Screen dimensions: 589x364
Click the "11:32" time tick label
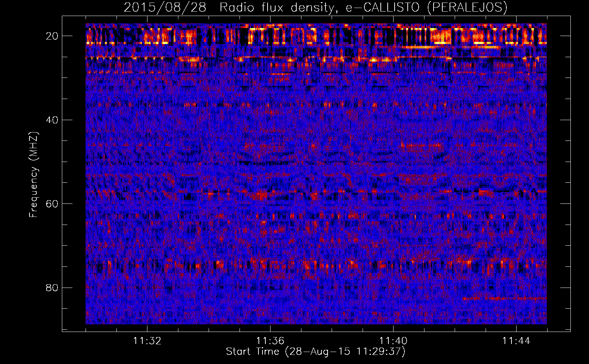pyautogui.click(x=147, y=341)
